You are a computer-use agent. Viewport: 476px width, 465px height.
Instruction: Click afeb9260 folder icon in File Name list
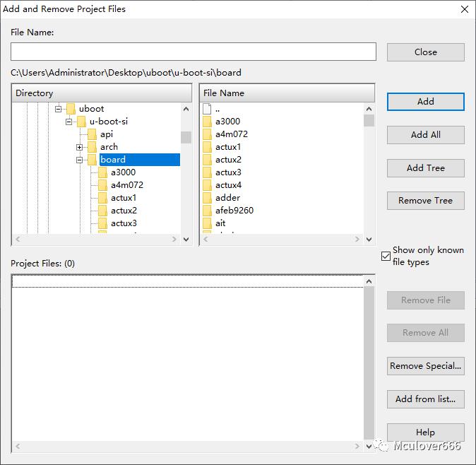tap(207, 211)
